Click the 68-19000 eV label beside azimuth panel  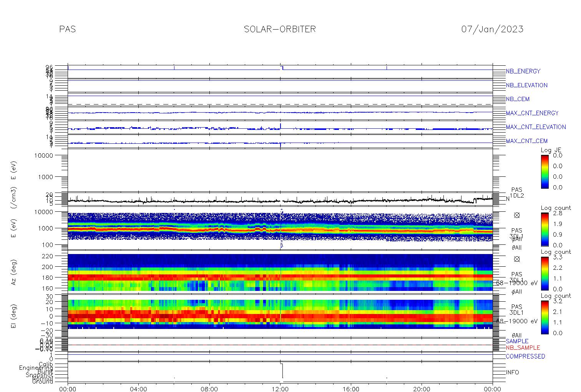516,283
